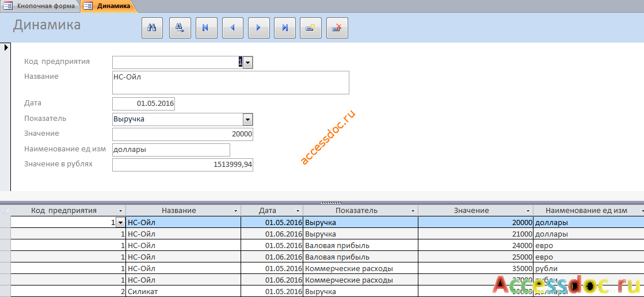
Task: Click Валовая прибыль cell dated 01.06.2016
Action: coord(361,257)
